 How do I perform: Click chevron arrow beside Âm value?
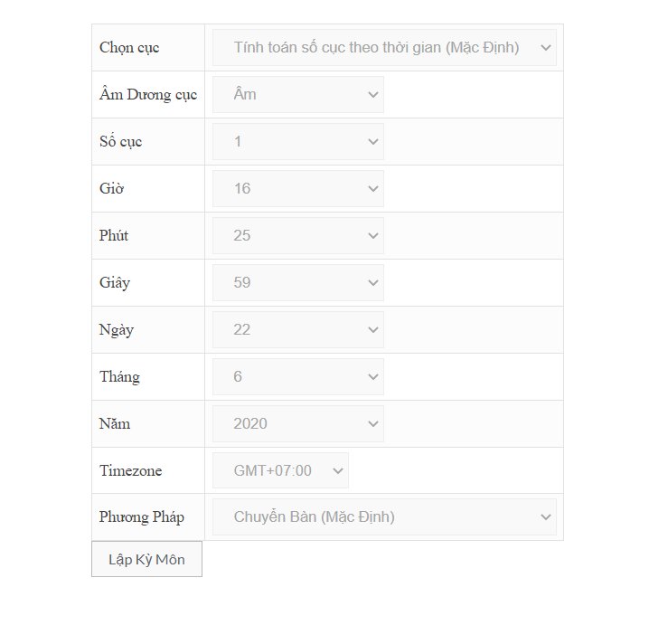point(373,94)
